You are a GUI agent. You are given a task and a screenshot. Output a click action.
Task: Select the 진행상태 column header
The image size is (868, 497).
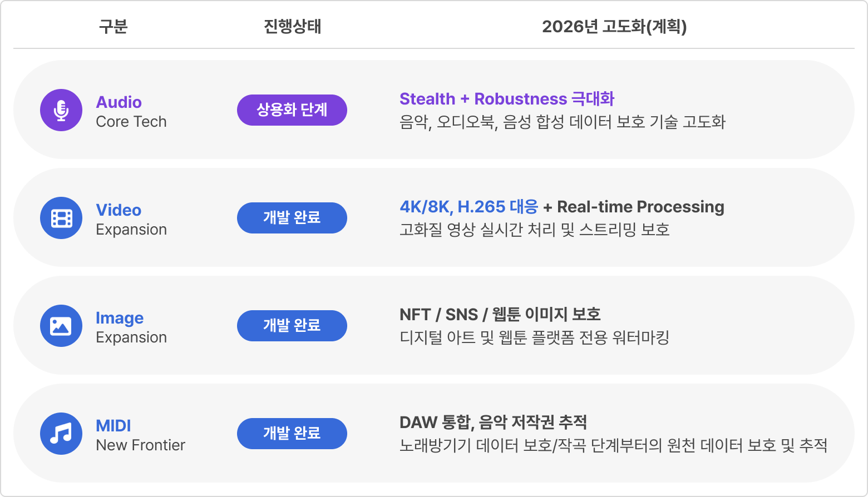coord(292,27)
